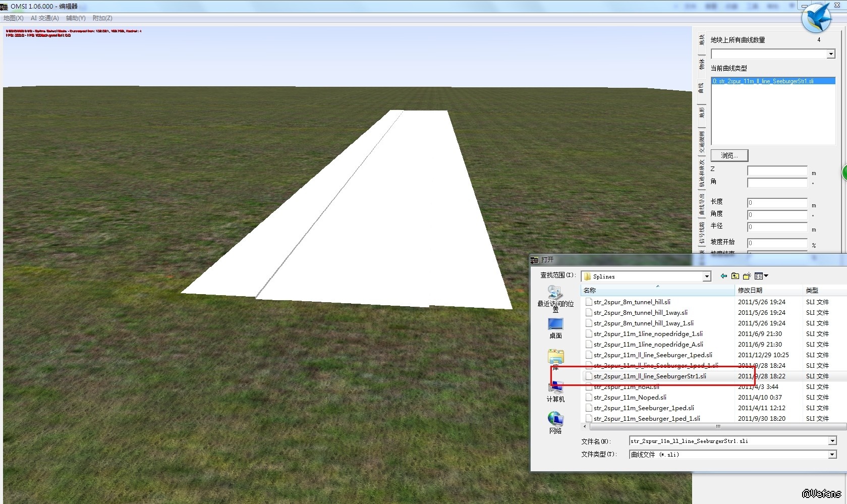This screenshot has height=504, width=847.
Task: Open the 地图(X) menu
Action: (14, 18)
